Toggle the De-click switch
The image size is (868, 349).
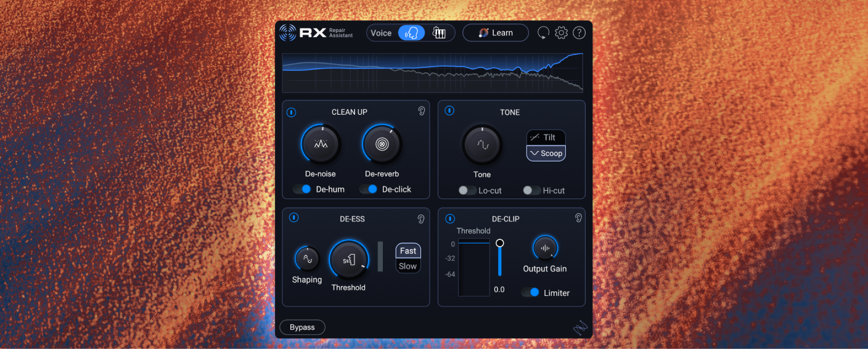pyautogui.click(x=369, y=189)
